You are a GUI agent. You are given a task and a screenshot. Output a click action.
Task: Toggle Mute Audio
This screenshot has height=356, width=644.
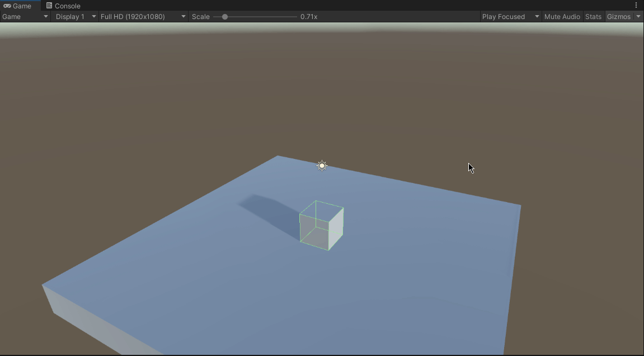(x=562, y=16)
